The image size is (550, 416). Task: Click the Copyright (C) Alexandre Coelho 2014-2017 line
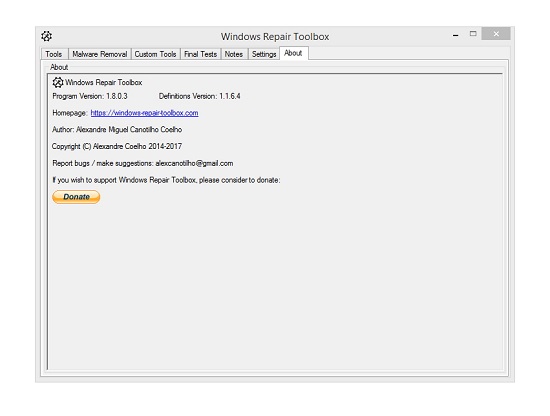[x=117, y=147]
